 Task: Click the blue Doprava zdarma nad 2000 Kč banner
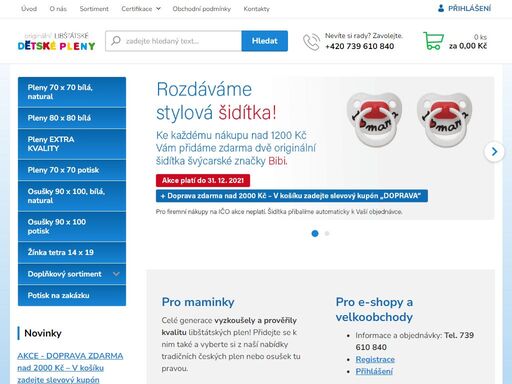pos(292,196)
